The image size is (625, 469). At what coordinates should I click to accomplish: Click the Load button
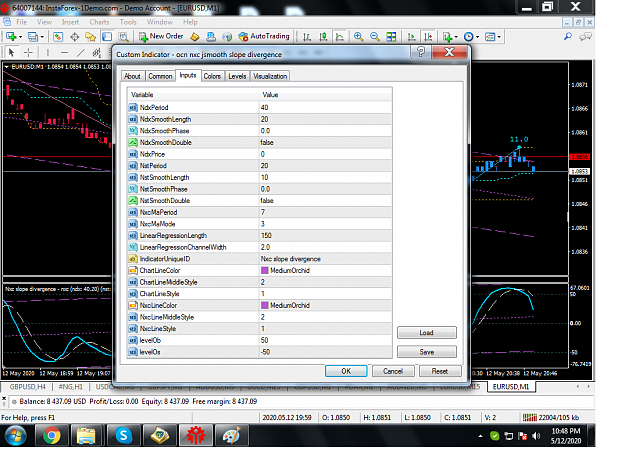pos(426,333)
